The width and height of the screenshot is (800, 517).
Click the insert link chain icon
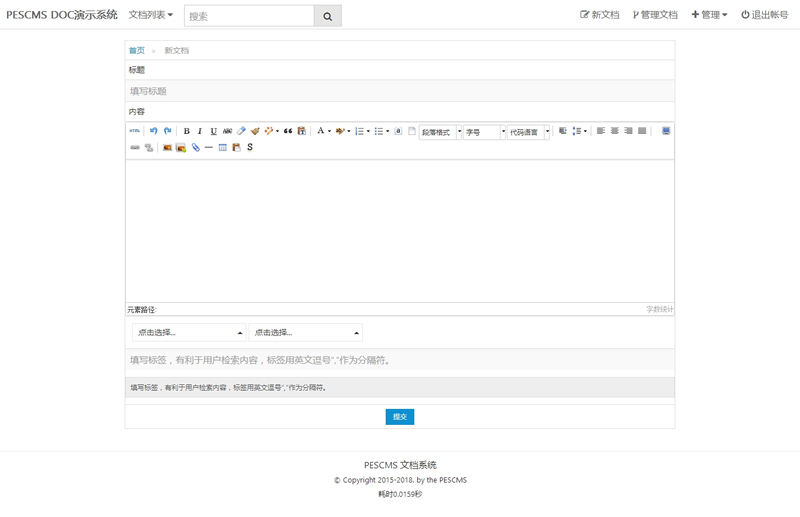pyautogui.click(x=135, y=147)
